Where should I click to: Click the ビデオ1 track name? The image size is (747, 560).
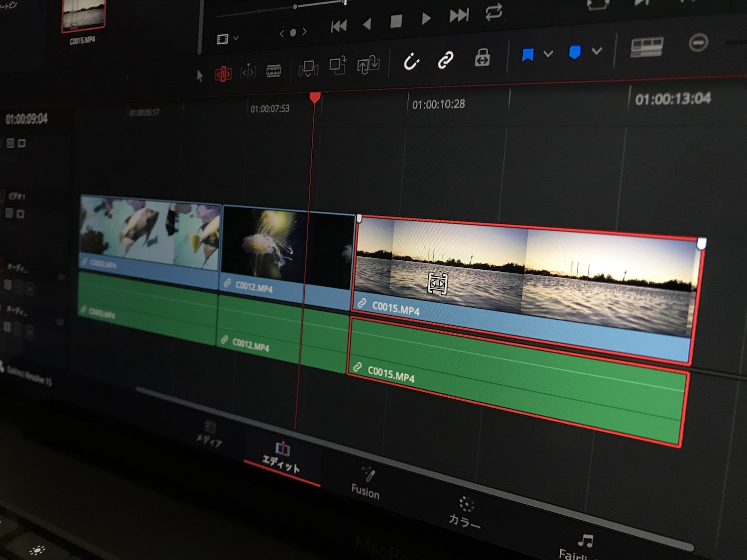pos(16,196)
